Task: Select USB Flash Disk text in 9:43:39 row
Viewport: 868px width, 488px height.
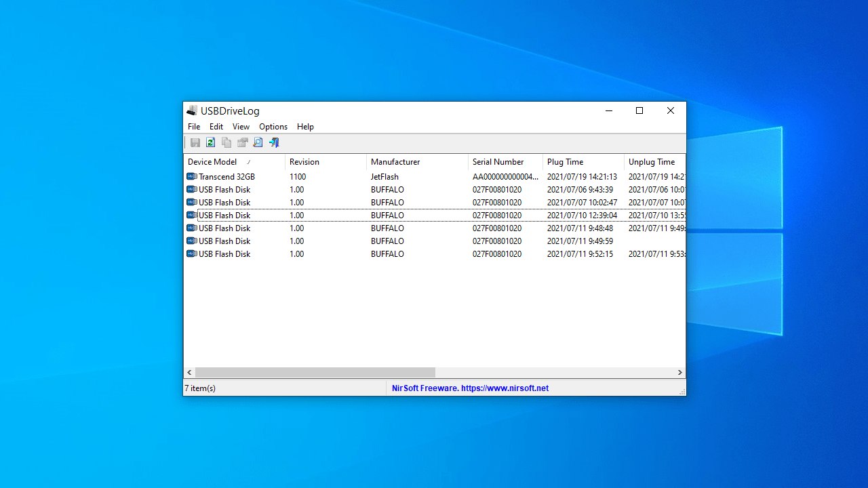Action: tap(224, 190)
